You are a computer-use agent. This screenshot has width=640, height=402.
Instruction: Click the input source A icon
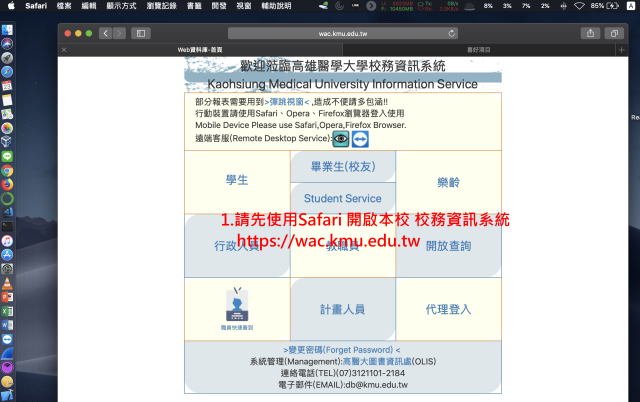tap(631, 6)
